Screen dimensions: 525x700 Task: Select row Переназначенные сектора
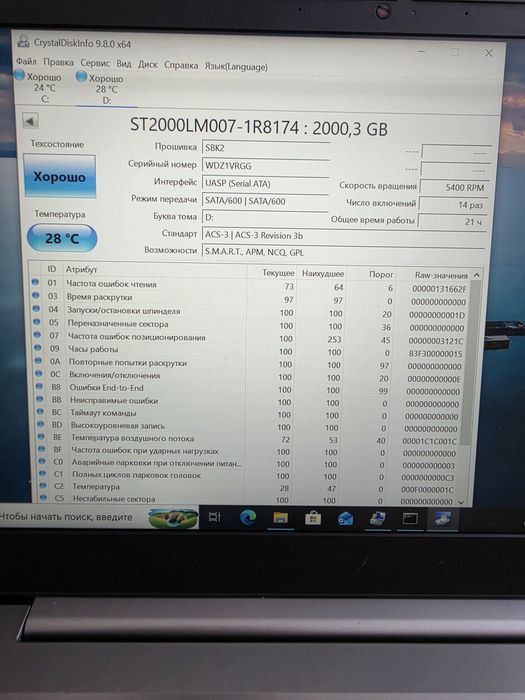[250, 325]
